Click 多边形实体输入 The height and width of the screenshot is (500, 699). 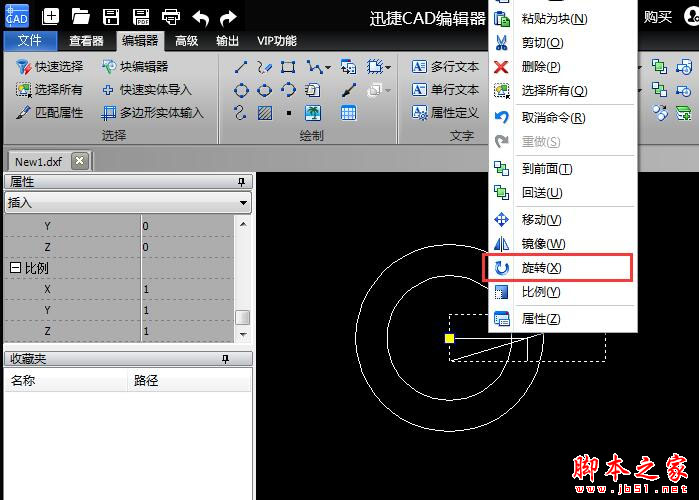(152, 113)
